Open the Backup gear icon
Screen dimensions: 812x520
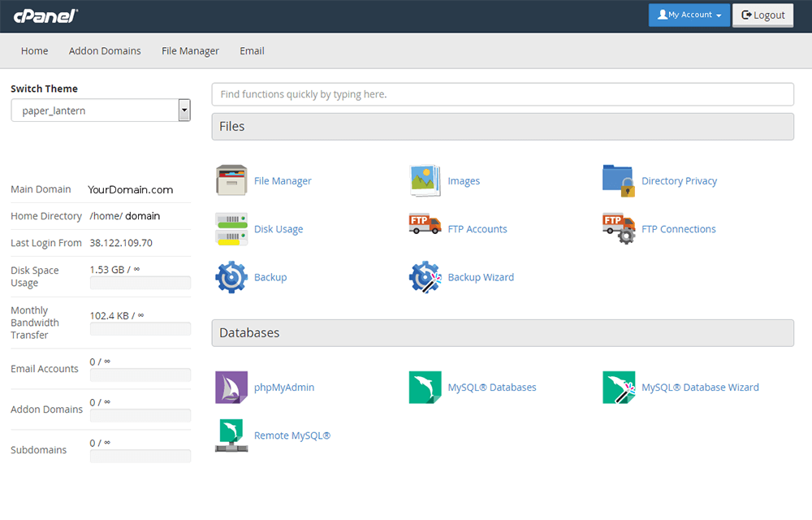[x=231, y=277]
